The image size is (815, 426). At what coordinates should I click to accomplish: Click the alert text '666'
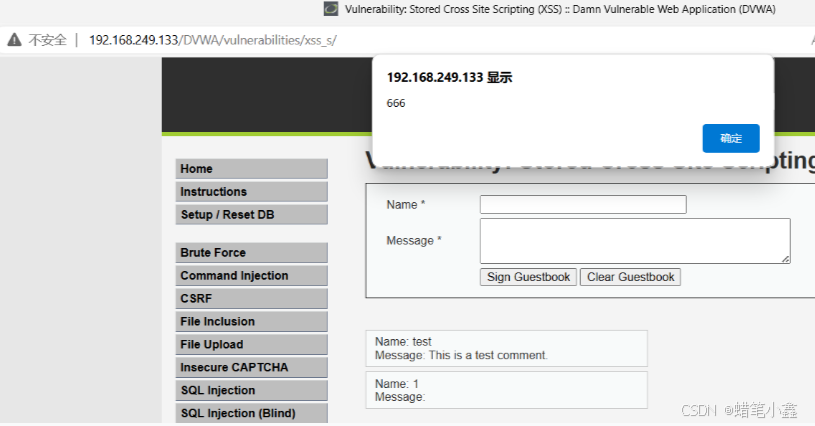[396, 103]
